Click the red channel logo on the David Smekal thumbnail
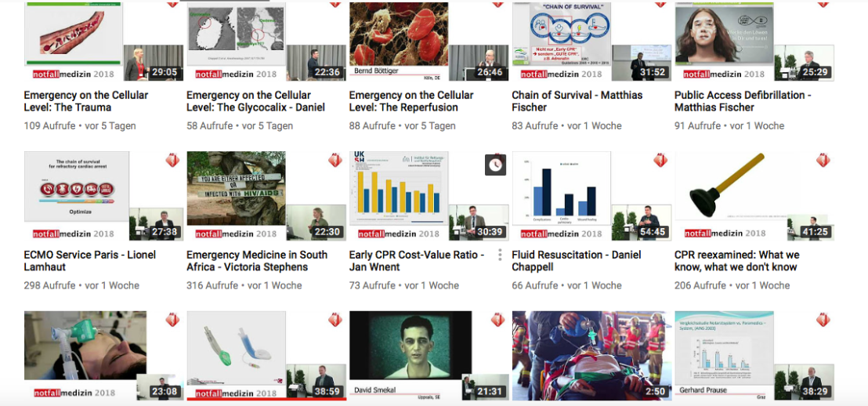Viewport: 868px width, 406px height. tap(497, 320)
